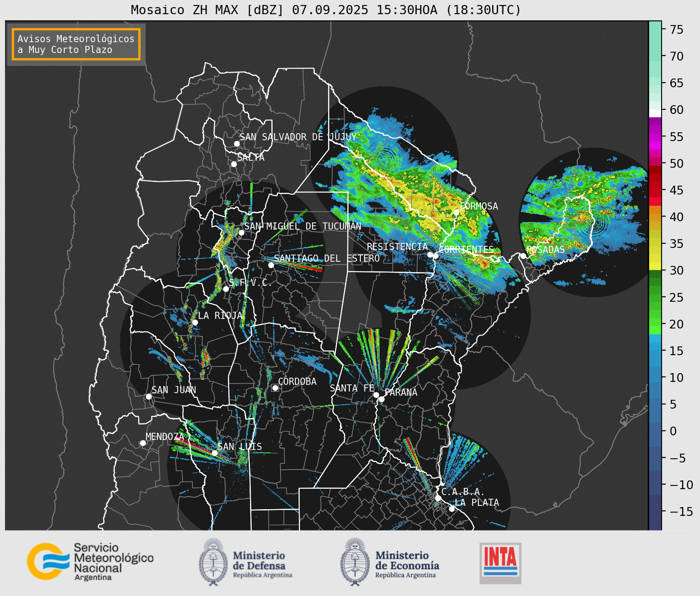Click the 45 dBZ red band on scale
Screen dimensions: 700x596
click(655, 194)
